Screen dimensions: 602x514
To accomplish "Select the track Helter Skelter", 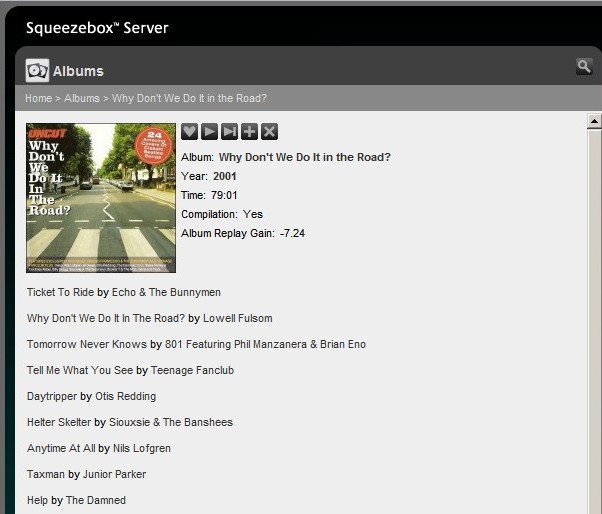I will [x=59, y=423].
